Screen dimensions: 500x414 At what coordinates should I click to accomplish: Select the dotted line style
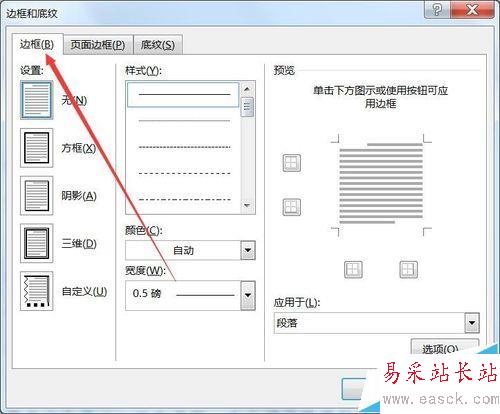[x=184, y=147]
